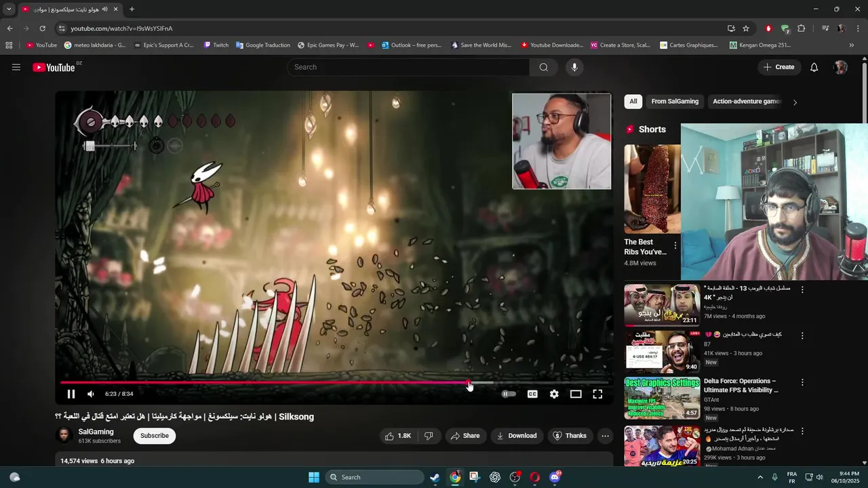Open The Best Ribs short thumbnail
The width and height of the screenshot is (868, 488).
pos(652,189)
